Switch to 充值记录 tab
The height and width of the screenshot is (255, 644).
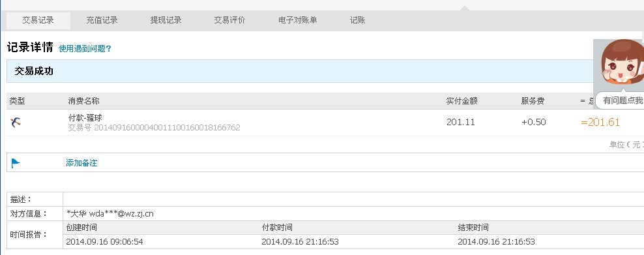(102, 20)
